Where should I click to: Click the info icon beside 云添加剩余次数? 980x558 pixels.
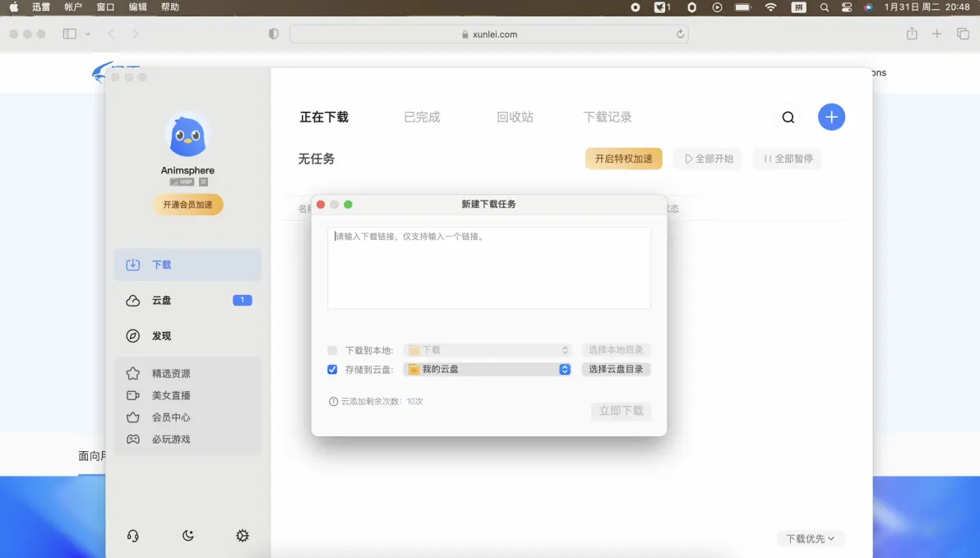click(333, 401)
